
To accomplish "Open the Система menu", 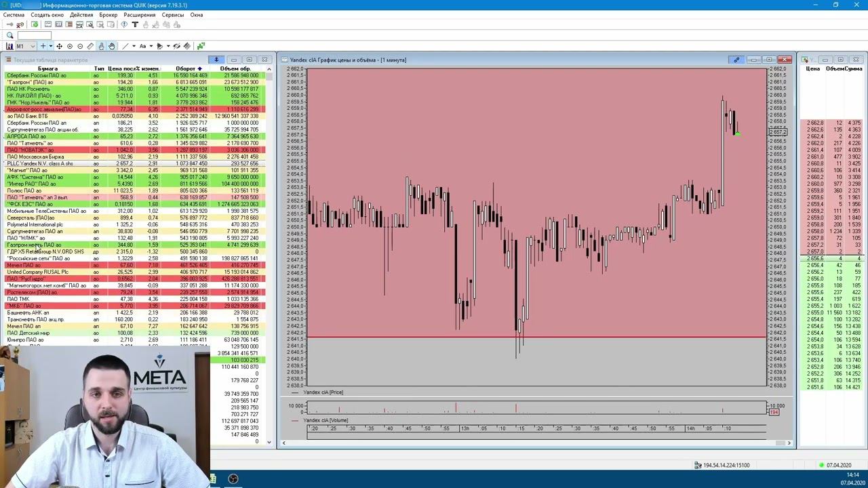I will point(14,15).
